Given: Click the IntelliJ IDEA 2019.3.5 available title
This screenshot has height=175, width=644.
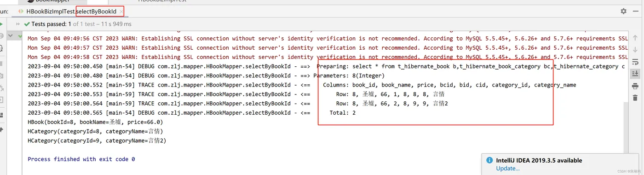Looking at the screenshot, I should coord(539,161).
